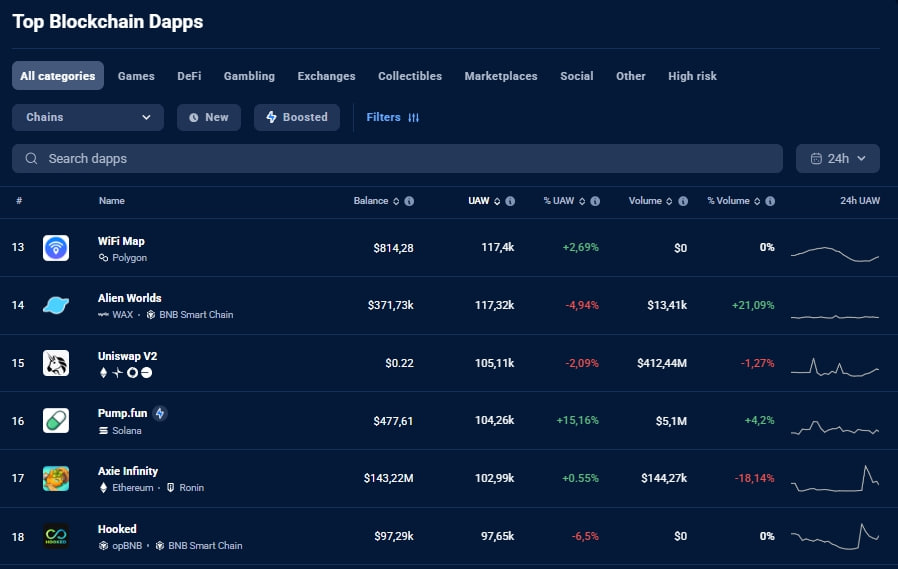
Task: Click the UAW info icon
Action: (510, 201)
